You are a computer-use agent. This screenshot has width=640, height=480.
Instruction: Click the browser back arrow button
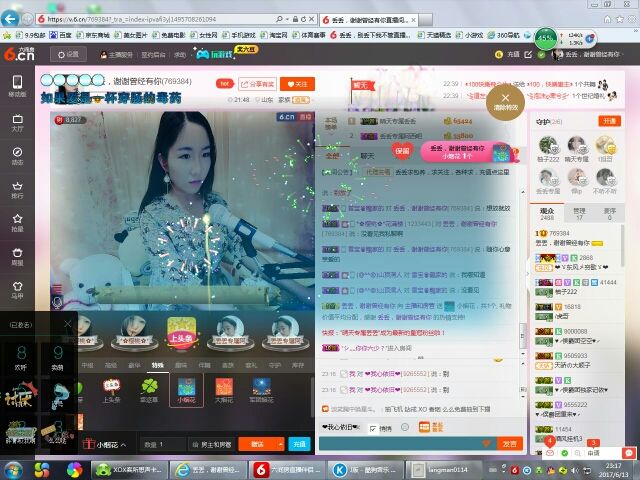coord(10,18)
